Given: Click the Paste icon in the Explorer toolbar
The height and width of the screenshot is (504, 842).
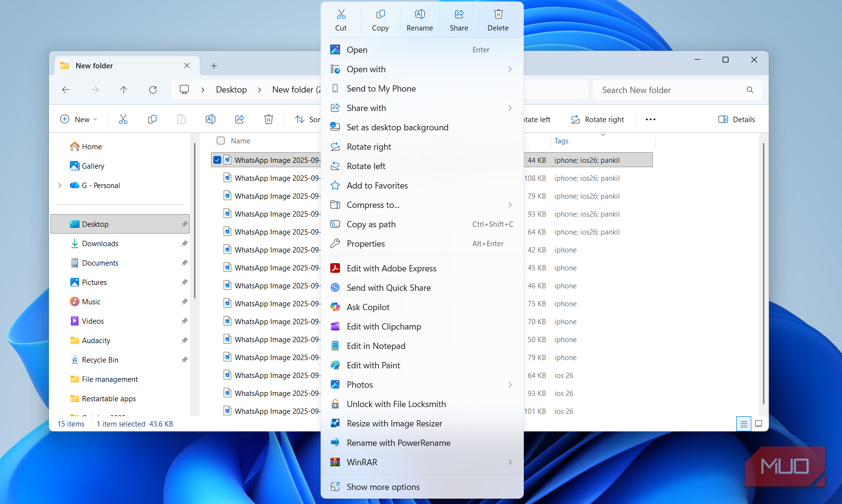Looking at the screenshot, I should click(x=181, y=119).
